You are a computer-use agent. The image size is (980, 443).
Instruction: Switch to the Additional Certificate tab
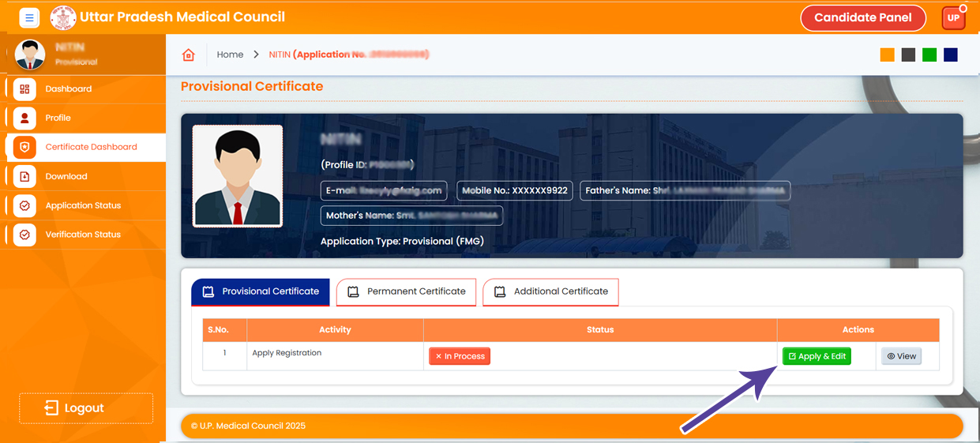pyautogui.click(x=550, y=291)
